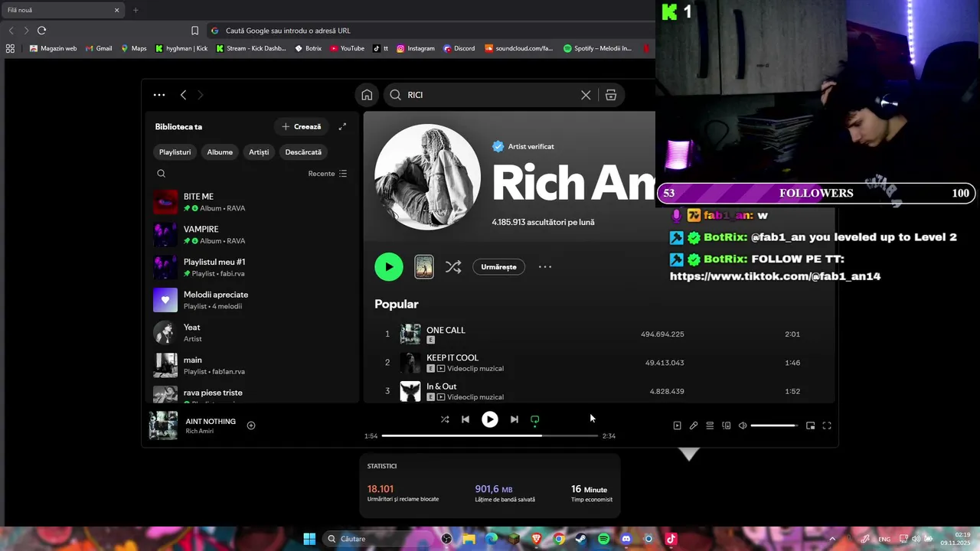Open Yeat artist in library
980x551 pixels.
(252, 333)
